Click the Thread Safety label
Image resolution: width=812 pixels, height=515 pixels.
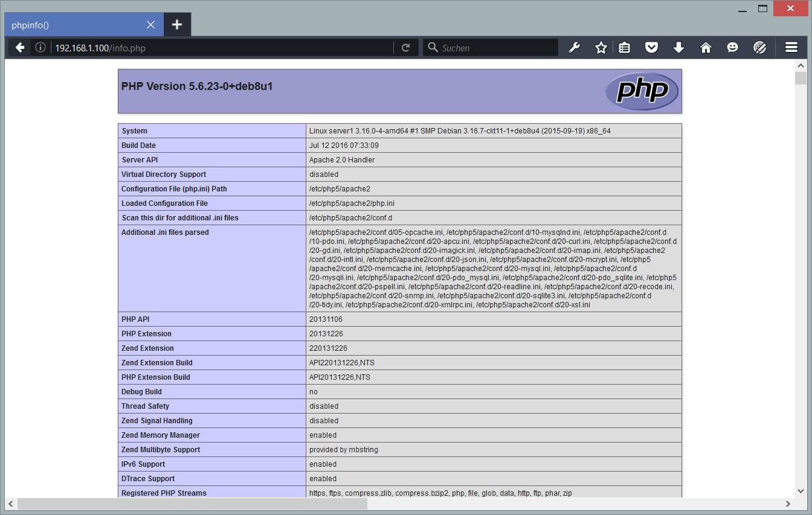145,406
